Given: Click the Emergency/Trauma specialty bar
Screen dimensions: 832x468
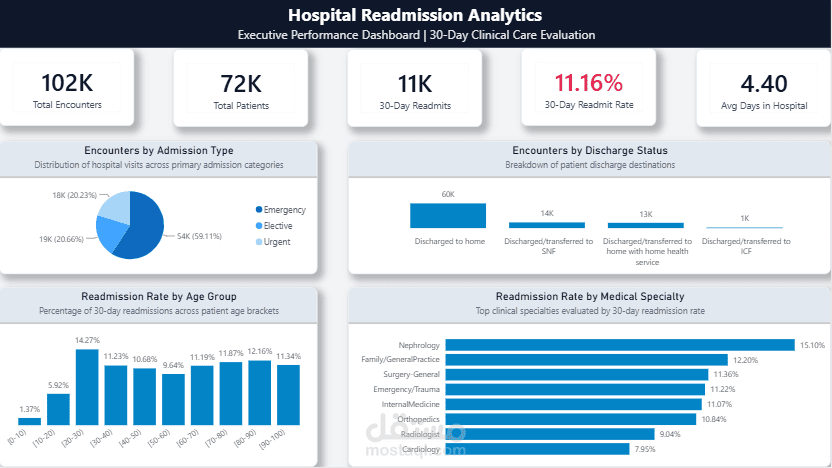Looking at the screenshot, I should 575,389.
